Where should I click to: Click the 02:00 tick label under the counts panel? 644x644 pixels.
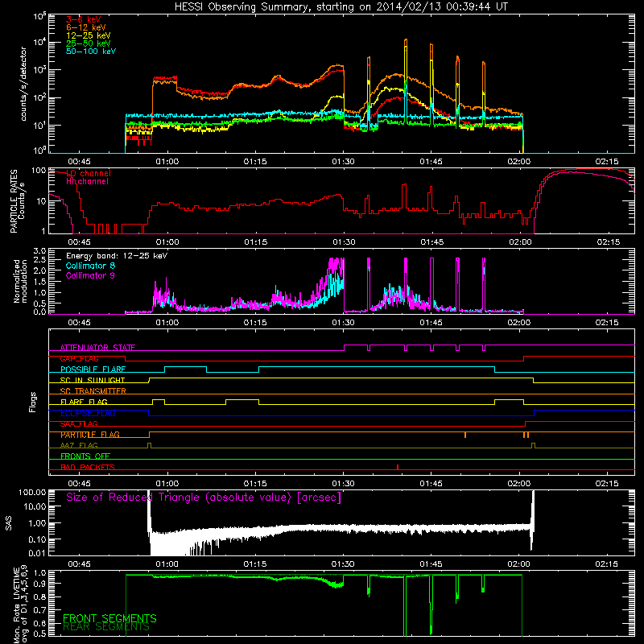click(518, 162)
